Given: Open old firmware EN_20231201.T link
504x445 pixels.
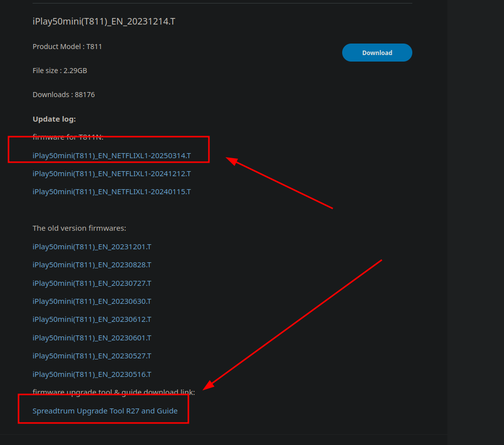Looking at the screenshot, I should (x=92, y=247).
